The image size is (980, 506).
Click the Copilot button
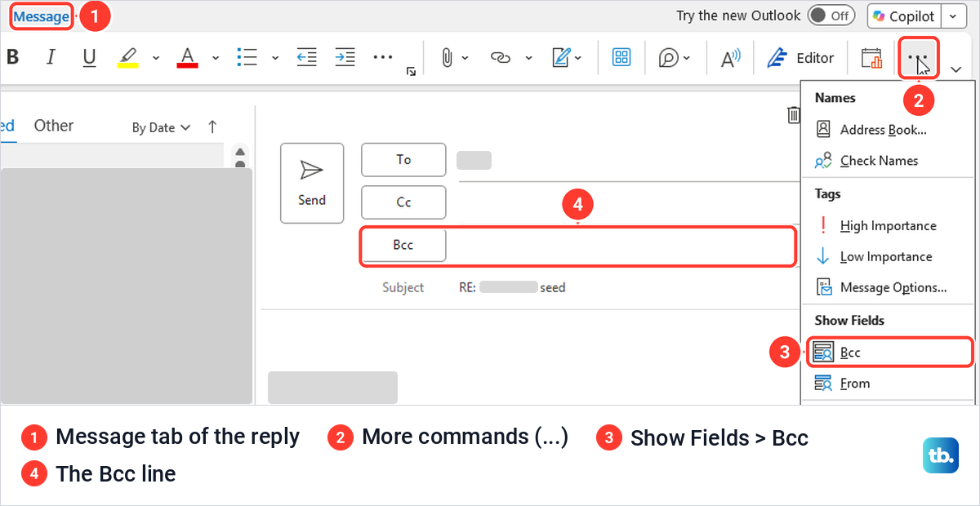click(903, 16)
